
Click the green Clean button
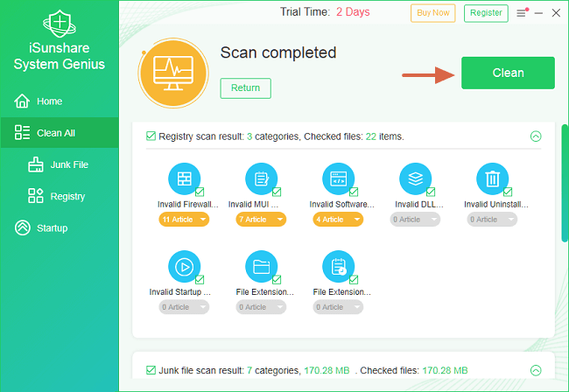click(508, 73)
